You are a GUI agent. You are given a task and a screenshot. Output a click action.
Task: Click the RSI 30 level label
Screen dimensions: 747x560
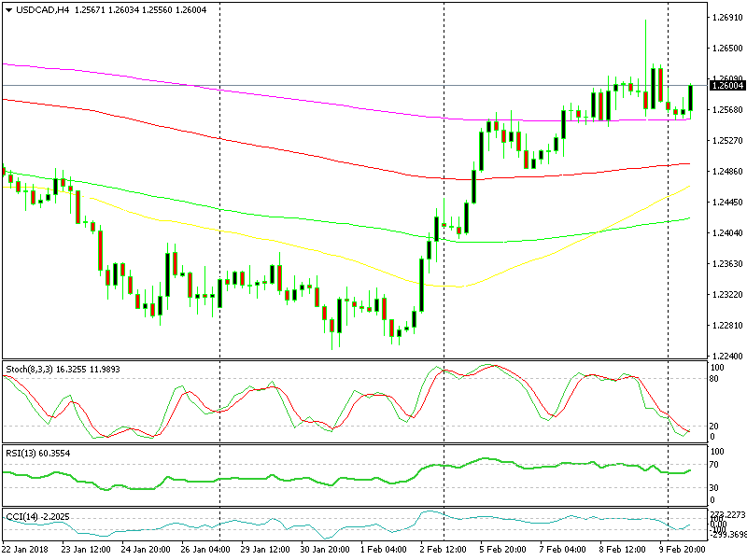point(713,487)
